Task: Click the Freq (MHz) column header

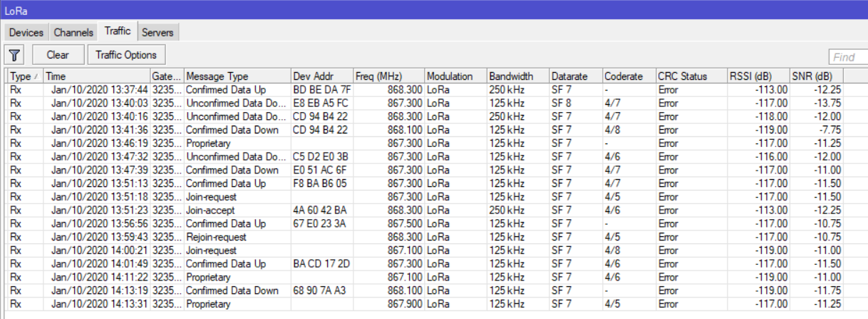Action: 388,76
